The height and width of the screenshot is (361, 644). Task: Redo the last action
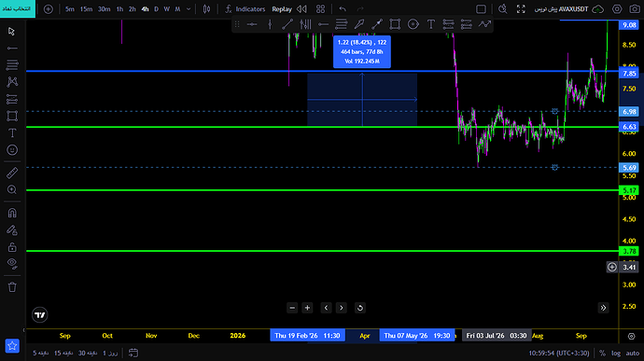click(360, 9)
